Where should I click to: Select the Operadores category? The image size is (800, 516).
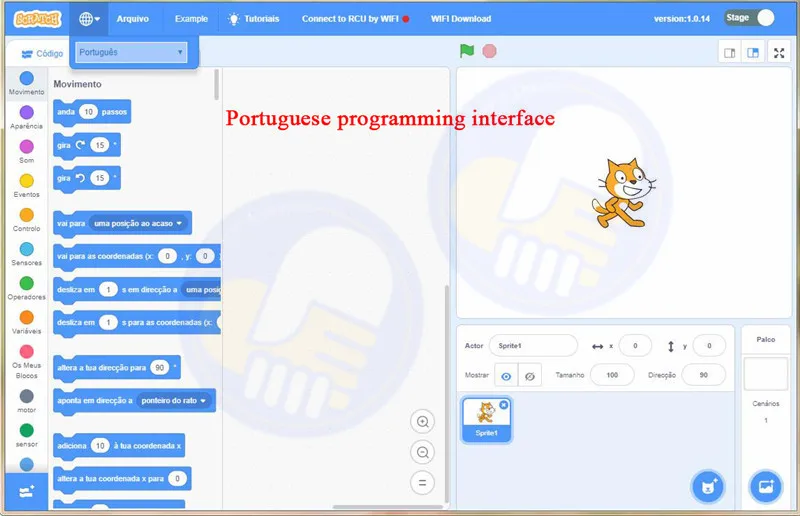click(27, 288)
